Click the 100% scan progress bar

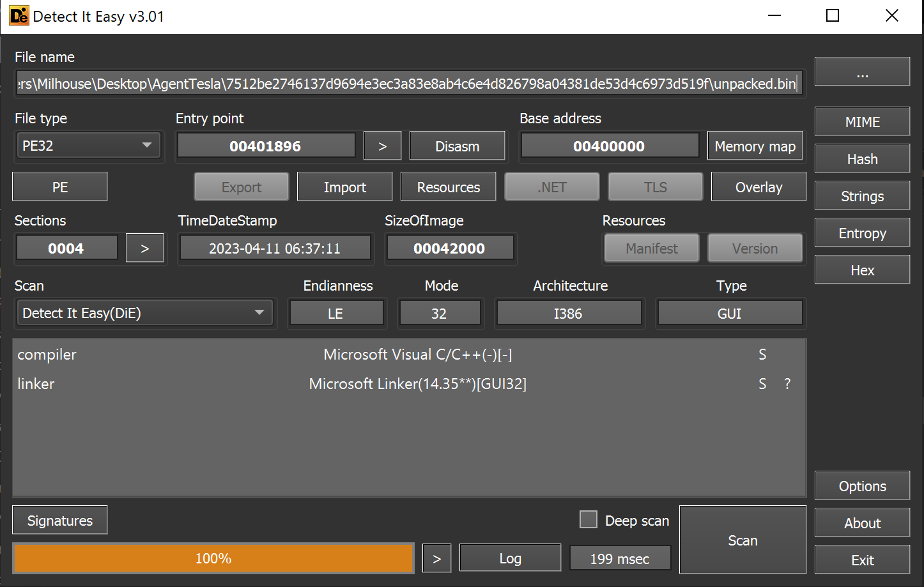213,558
